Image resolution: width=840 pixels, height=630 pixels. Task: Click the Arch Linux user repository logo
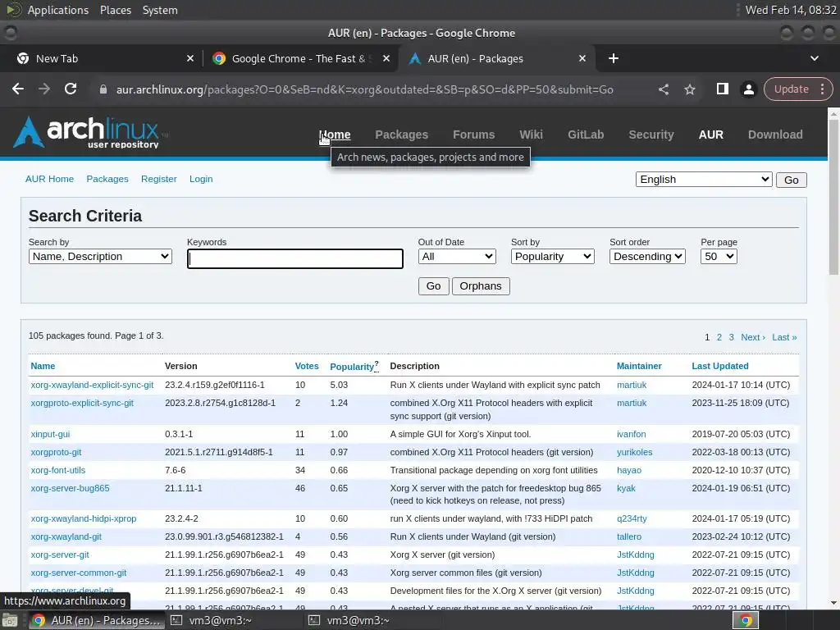[x=89, y=132]
